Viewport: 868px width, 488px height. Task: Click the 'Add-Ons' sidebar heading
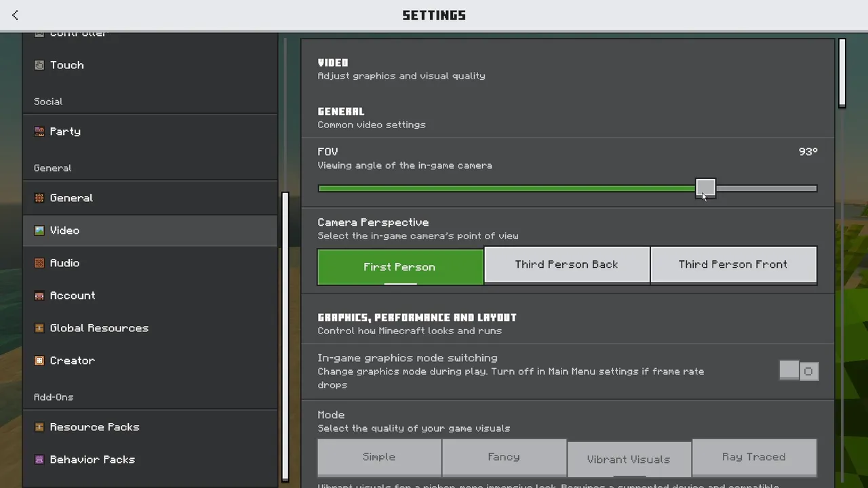(54, 397)
